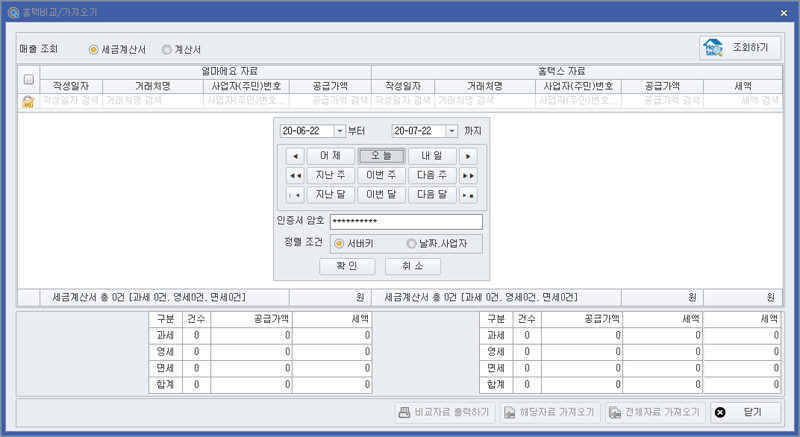Click 얼마에요 거래처명 검색 filter field
Viewport: 800px width, 437px height.
pyautogui.click(x=153, y=100)
